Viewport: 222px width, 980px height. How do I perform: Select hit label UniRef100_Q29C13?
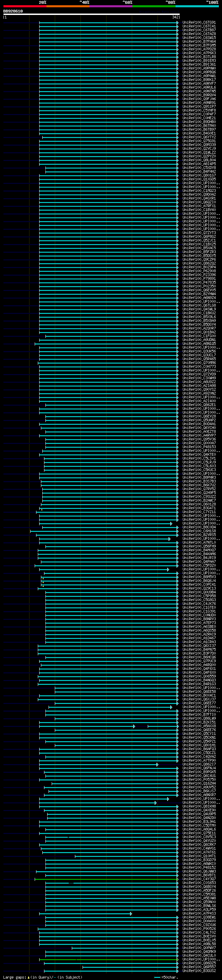(199, 589)
